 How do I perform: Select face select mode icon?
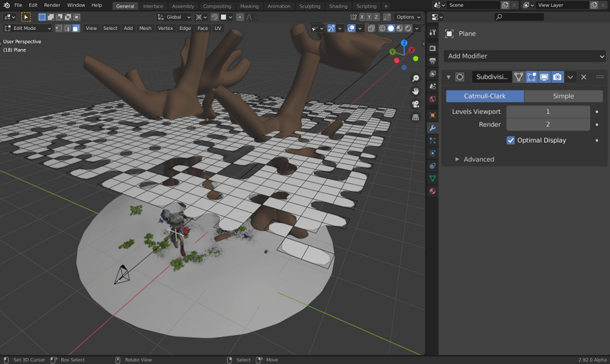pos(76,28)
